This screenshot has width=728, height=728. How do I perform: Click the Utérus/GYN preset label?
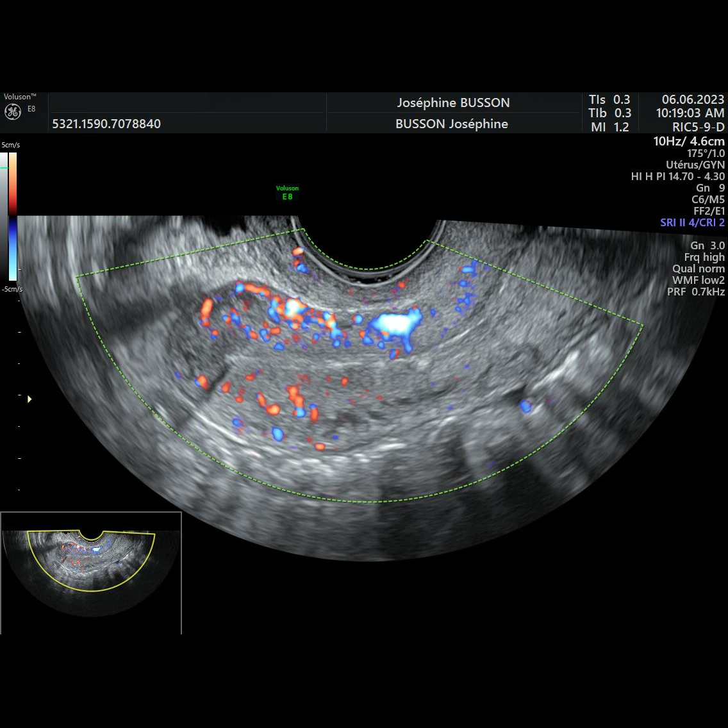(695, 165)
